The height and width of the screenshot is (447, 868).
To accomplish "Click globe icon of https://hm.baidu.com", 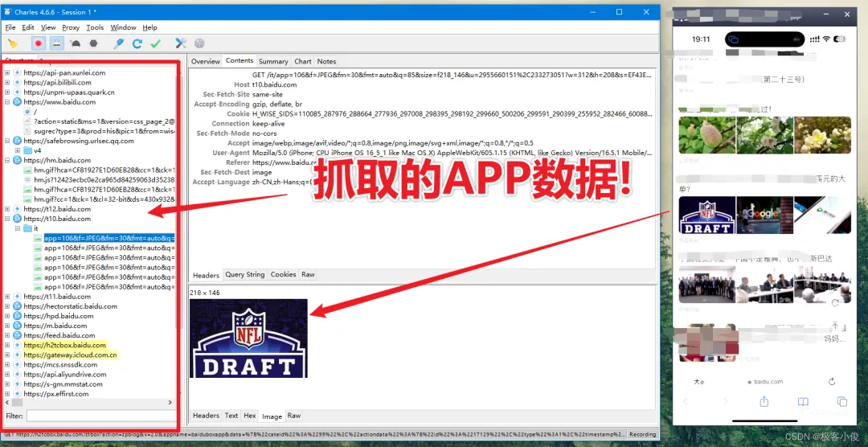I will (x=17, y=160).
